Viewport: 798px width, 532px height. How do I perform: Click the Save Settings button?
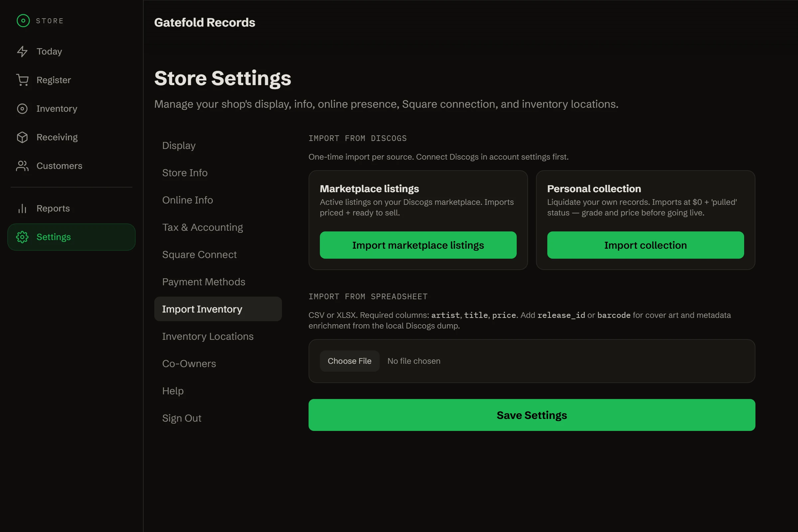(532, 415)
